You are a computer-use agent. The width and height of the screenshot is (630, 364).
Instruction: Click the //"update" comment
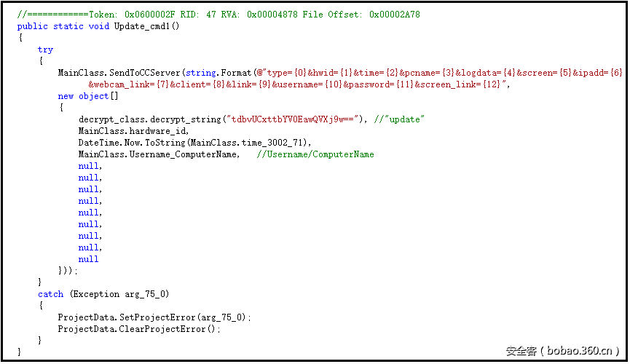tap(399, 119)
